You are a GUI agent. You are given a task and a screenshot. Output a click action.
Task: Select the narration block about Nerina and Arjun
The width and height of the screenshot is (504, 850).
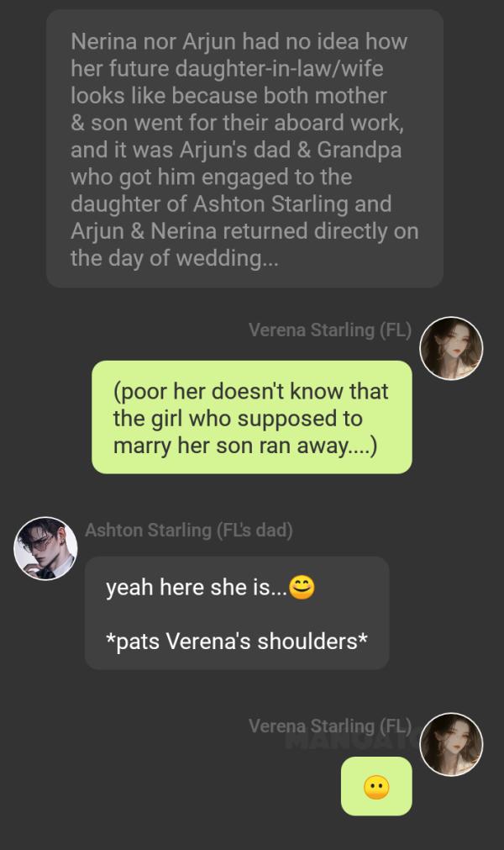click(244, 149)
